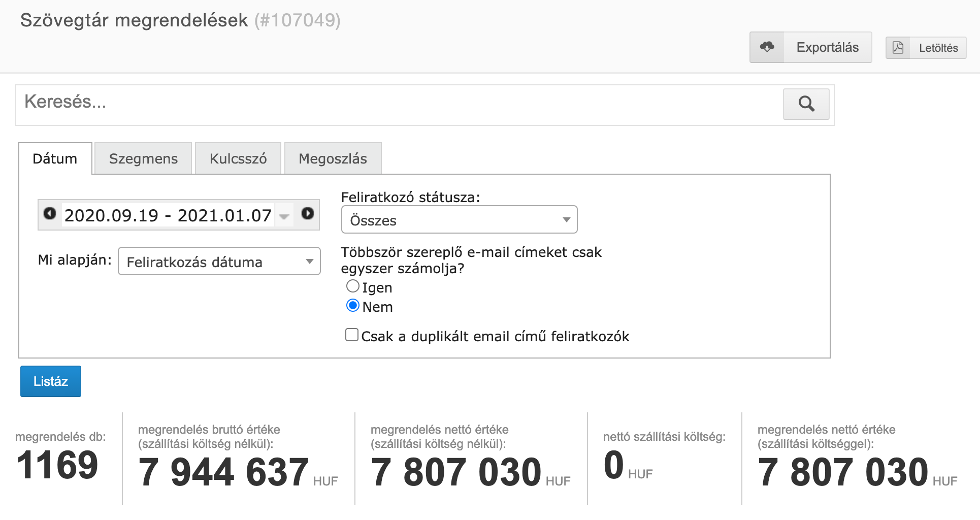Click the PDF document download icon

tap(898, 48)
